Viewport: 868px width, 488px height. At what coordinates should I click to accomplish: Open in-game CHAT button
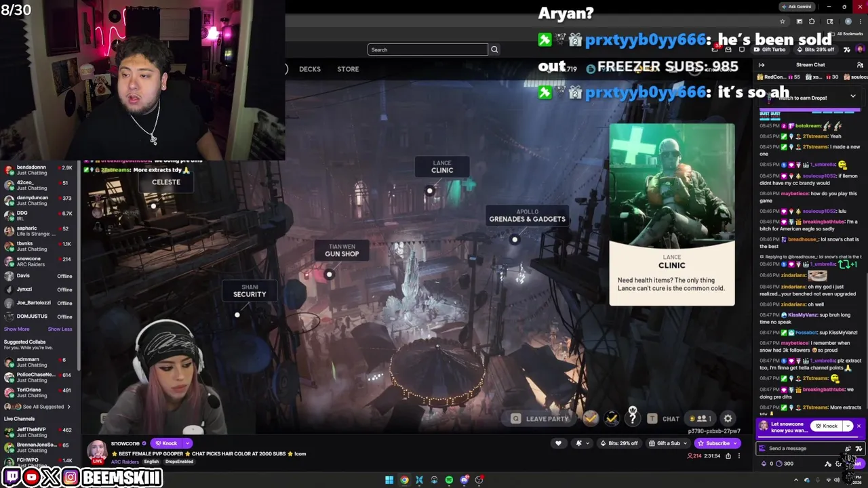[663, 419]
